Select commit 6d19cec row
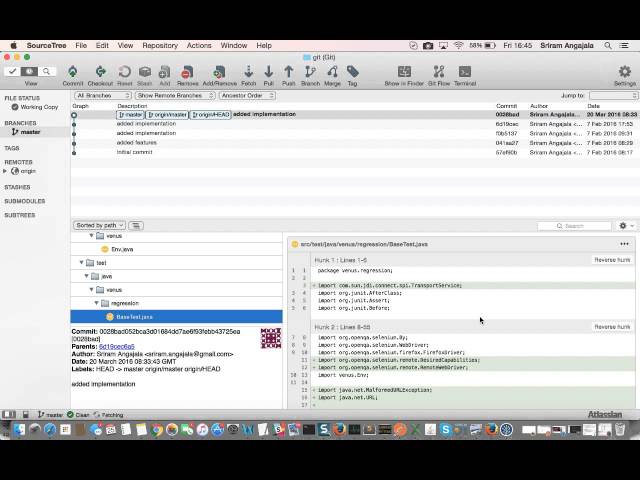640x480 pixels. (x=355, y=124)
